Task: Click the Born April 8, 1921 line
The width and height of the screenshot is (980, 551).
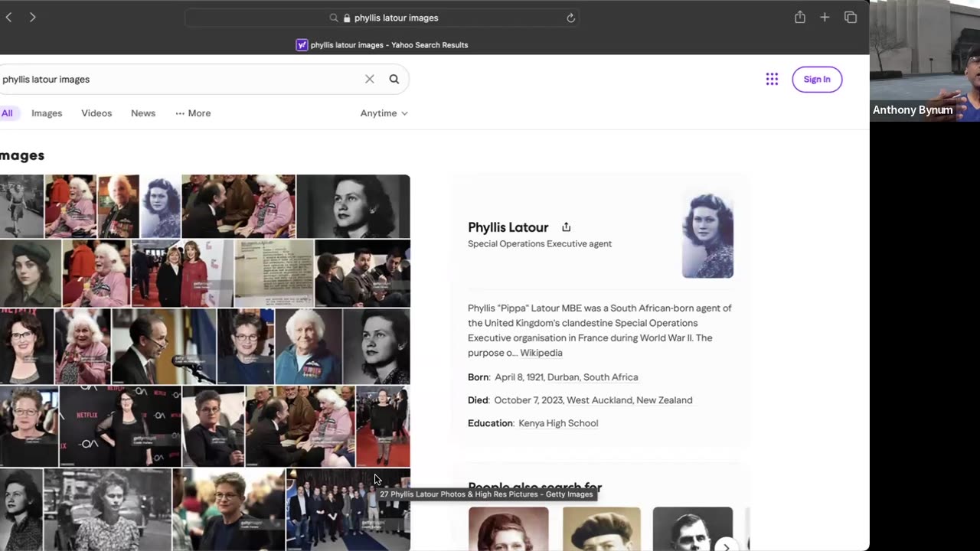Action: [553, 377]
